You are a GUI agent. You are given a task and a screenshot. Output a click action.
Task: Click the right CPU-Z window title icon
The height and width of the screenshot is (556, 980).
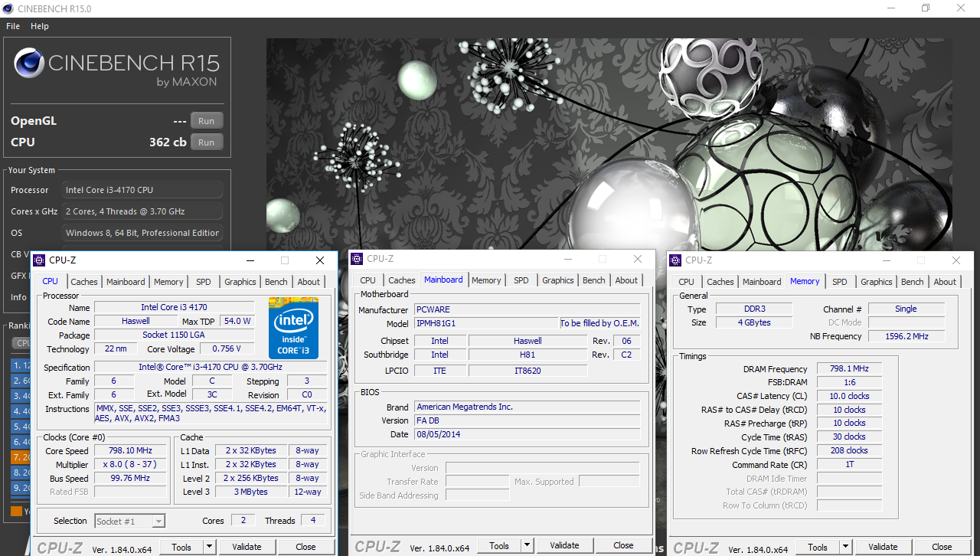(x=677, y=260)
